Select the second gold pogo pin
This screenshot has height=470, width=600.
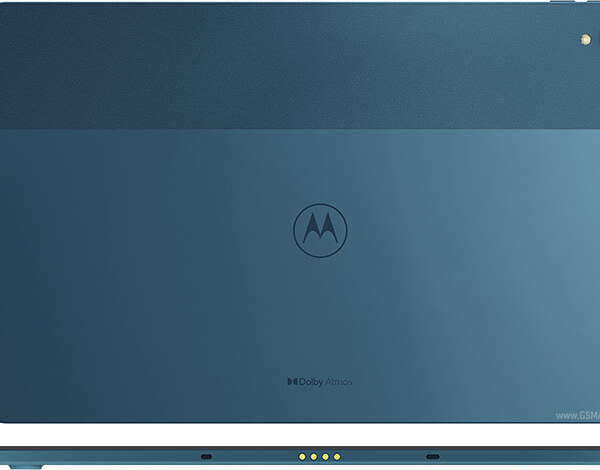[x=313, y=456]
